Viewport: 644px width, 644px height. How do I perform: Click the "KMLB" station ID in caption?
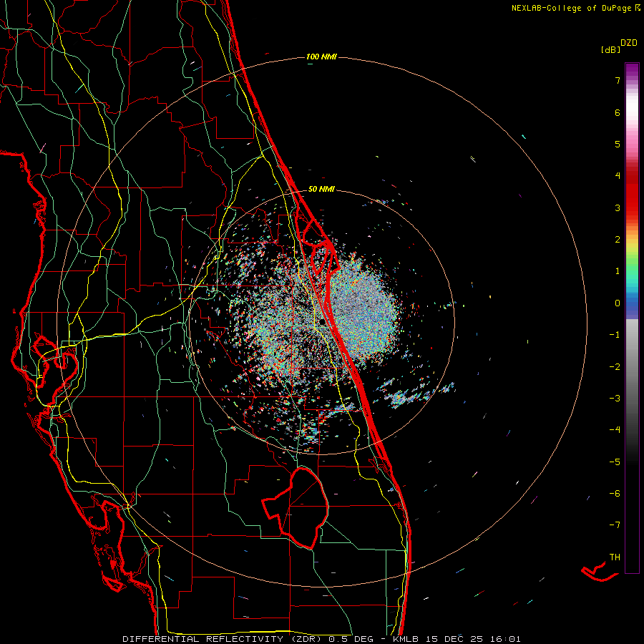406,639
